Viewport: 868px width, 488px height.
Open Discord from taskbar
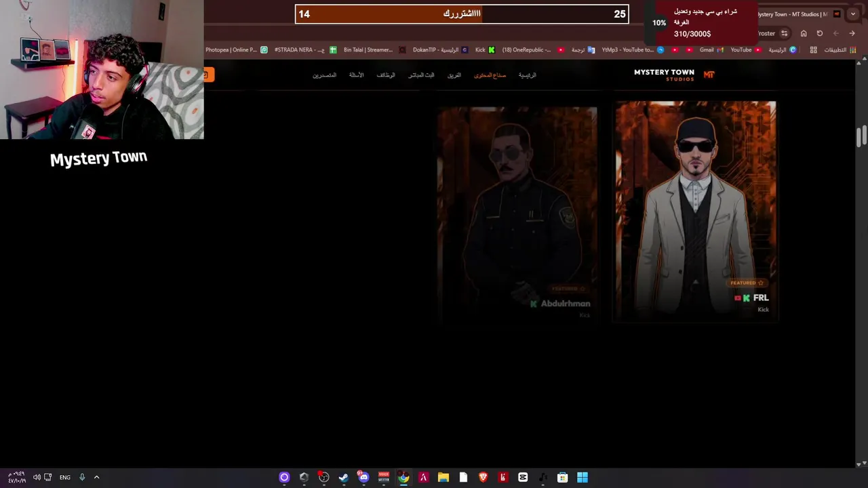click(x=363, y=477)
